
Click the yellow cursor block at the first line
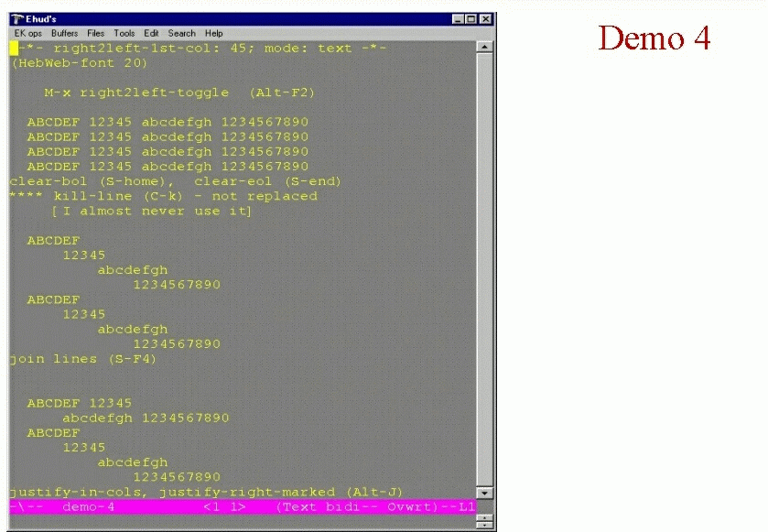pyautogui.click(x=14, y=49)
